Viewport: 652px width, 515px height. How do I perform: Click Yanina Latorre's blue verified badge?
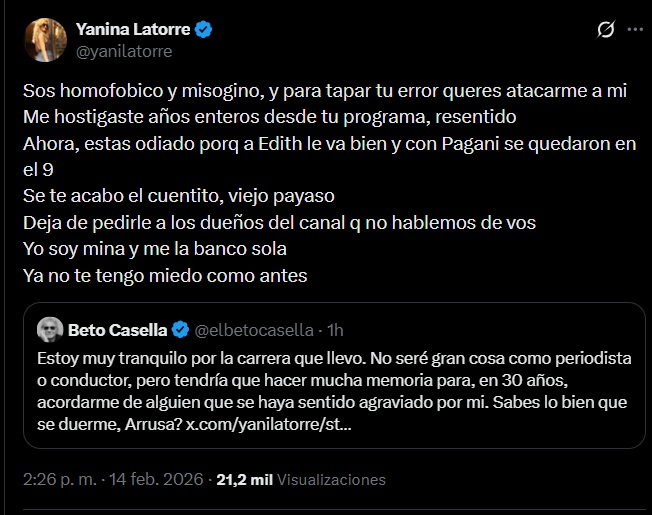[203, 29]
